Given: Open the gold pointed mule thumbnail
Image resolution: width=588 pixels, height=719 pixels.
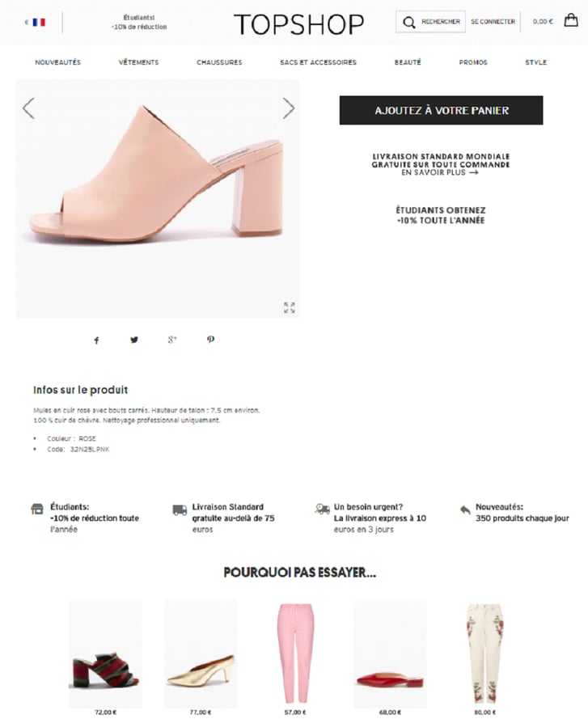Looking at the screenshot, I should (x=201, y=653).
